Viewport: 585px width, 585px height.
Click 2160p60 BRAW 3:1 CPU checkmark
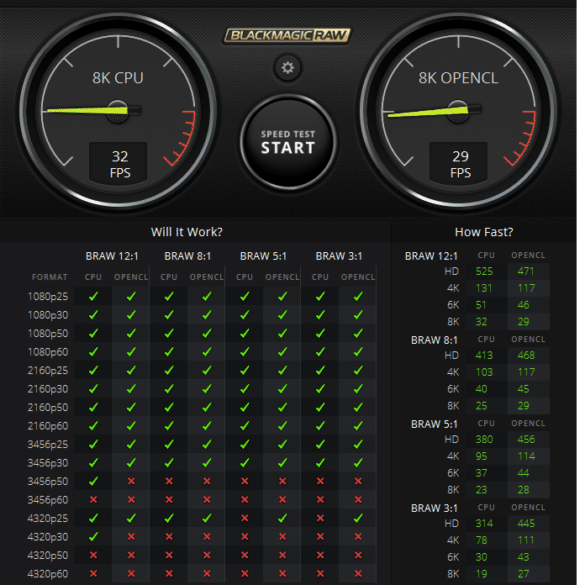320,425
